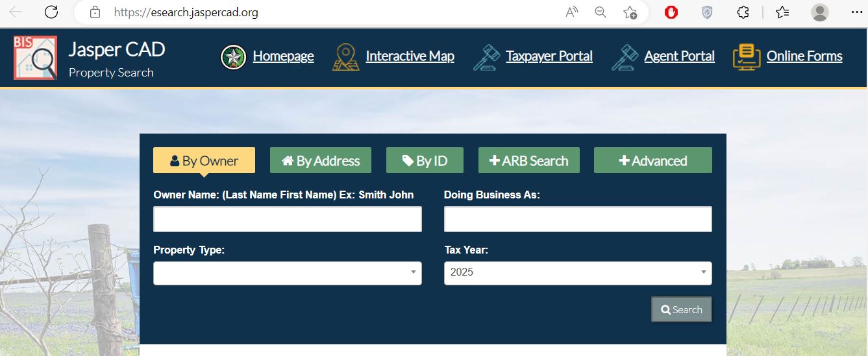Switch to the By Address search tab
Screen dimensions: 868x356
pyautogui.click(x=320, y=161)
